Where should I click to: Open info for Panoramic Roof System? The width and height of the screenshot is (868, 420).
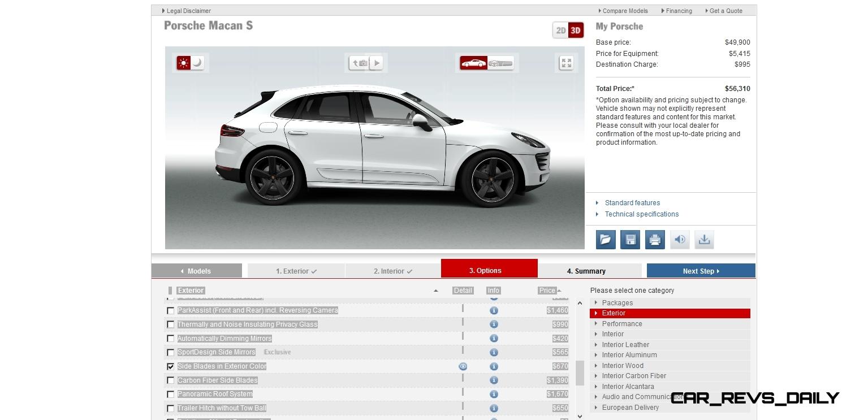(x=494, y=394)
